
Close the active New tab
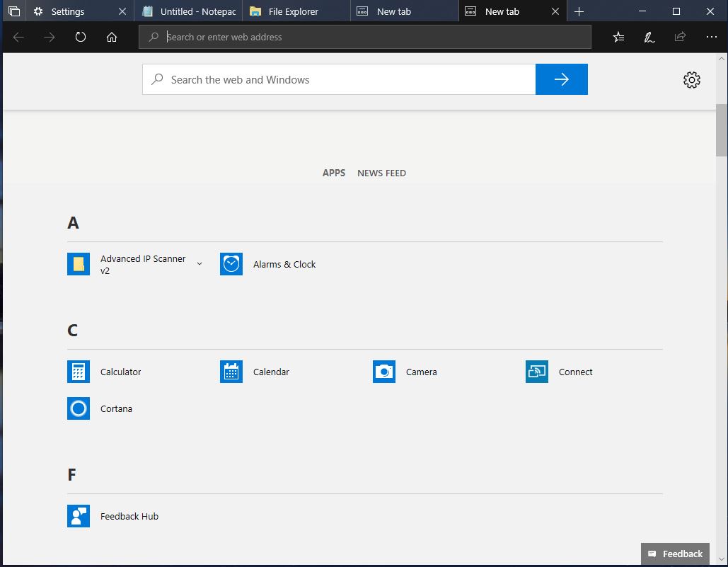555,11
